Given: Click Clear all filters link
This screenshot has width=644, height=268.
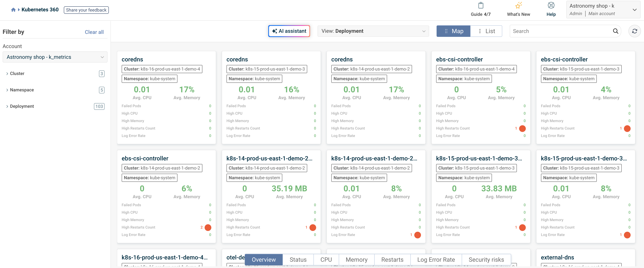Looking at the screenshot, I should click(x=94, y=32).
